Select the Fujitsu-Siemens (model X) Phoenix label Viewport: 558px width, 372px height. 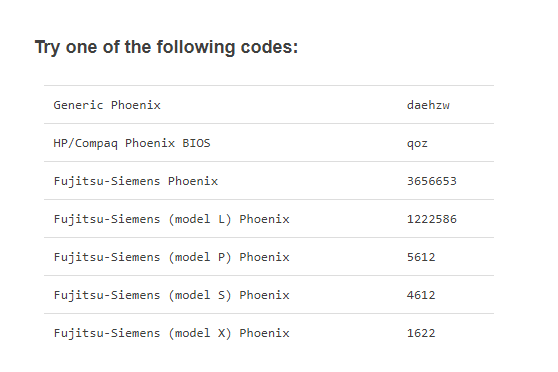172,334
